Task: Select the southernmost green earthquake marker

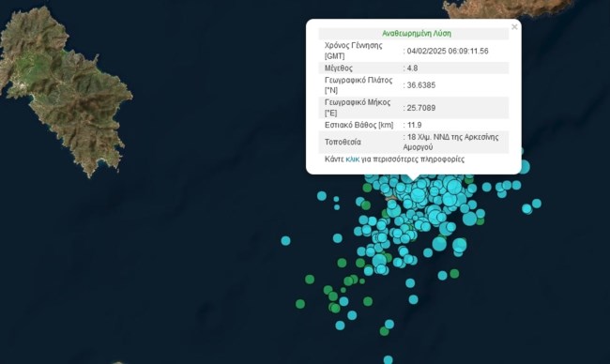Action: (x=384, y=331)
